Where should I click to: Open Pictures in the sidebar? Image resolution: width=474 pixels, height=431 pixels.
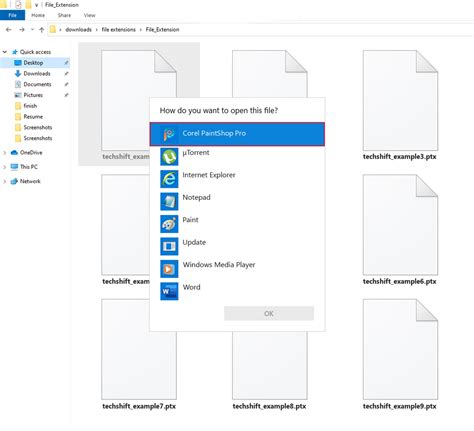click(33, 95)
